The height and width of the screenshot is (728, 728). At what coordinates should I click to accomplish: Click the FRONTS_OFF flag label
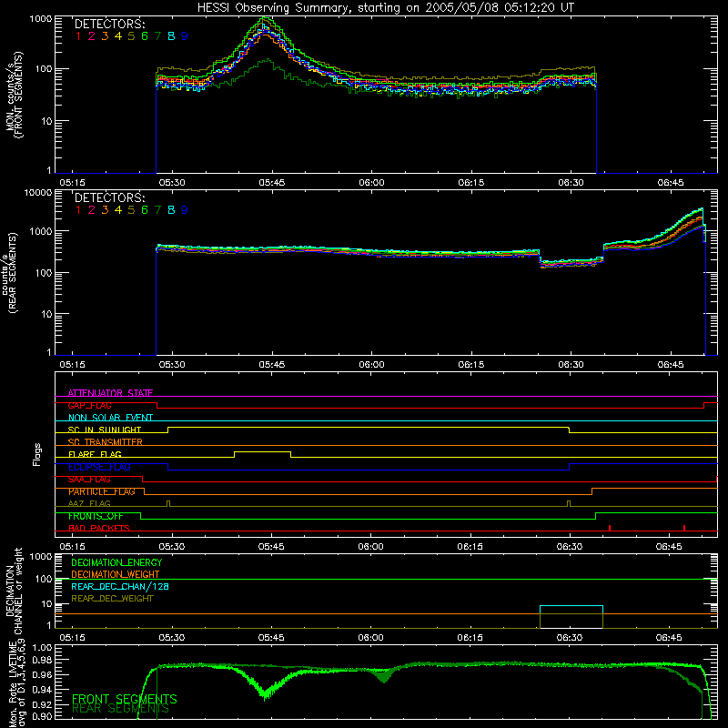96,516
